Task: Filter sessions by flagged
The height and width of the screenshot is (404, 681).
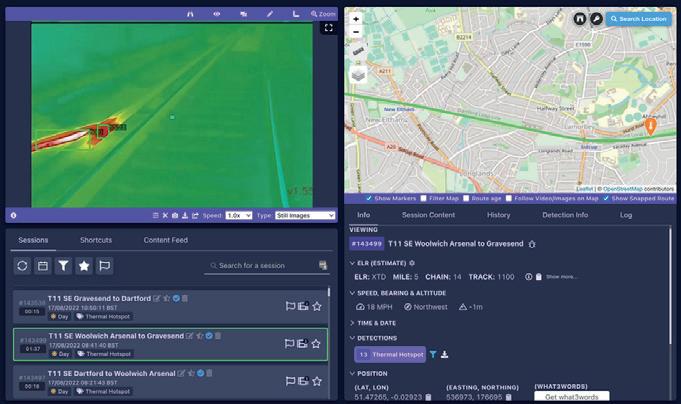Action: click(x=105, y=265)
